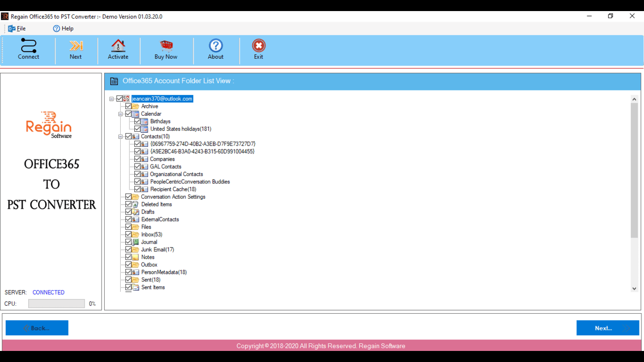
Task: Select the Conversation Action Settings label
Action: coord(173,197)
